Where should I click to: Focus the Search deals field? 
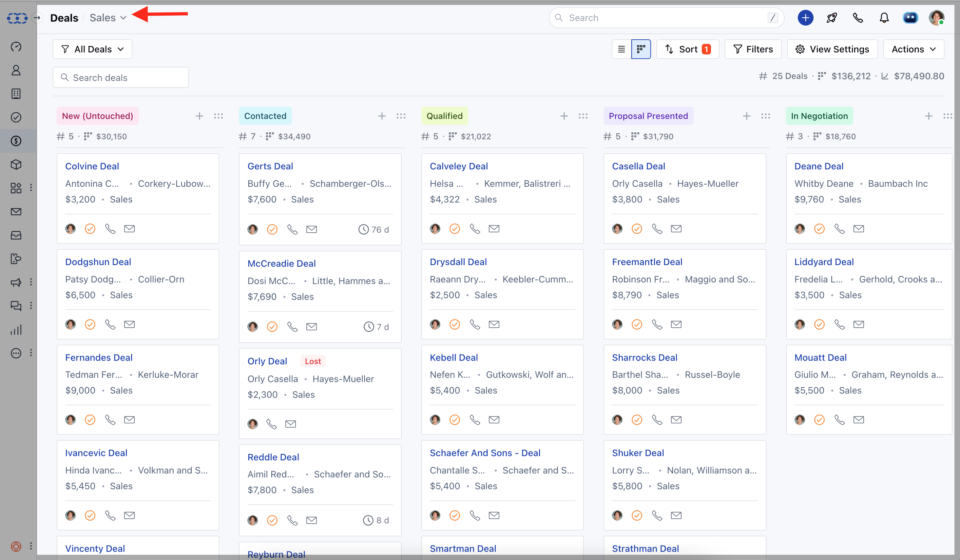pyautogui.click(x=121, y=77)
